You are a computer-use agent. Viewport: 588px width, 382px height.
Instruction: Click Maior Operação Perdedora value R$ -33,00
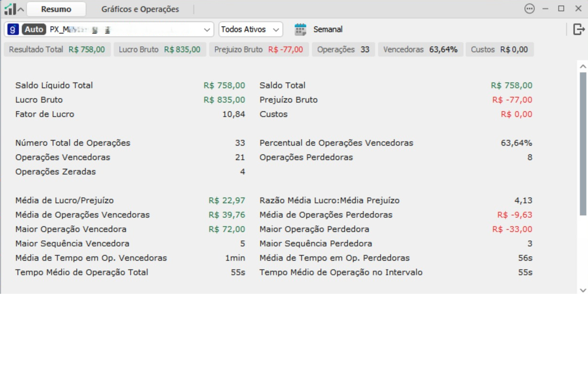pos(512,229)
